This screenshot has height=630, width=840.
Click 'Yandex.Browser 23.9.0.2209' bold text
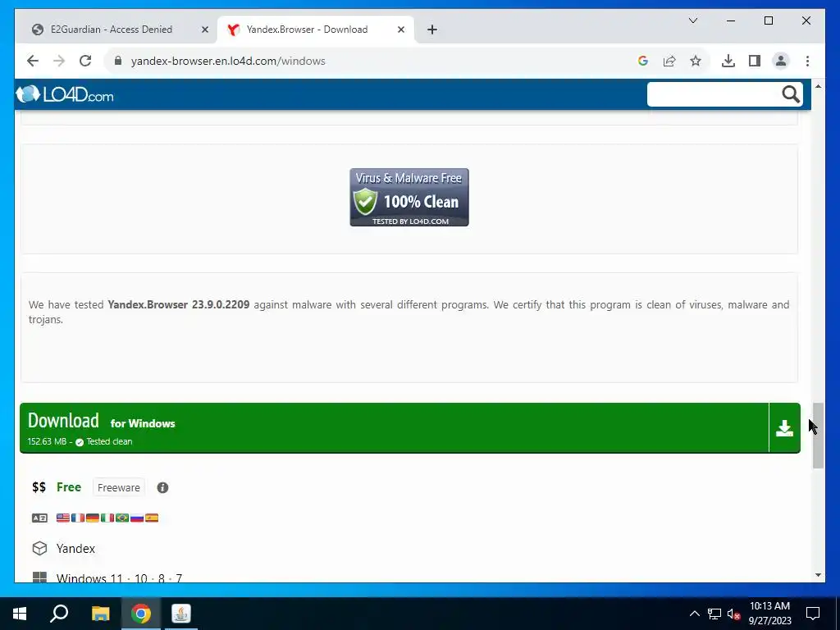click(x=178, y=305)
